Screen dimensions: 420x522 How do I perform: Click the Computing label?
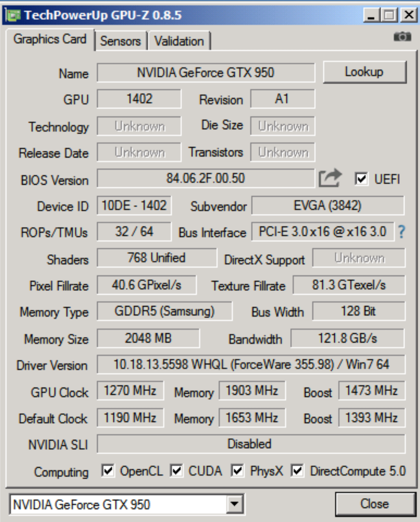[x=61, y=472]
